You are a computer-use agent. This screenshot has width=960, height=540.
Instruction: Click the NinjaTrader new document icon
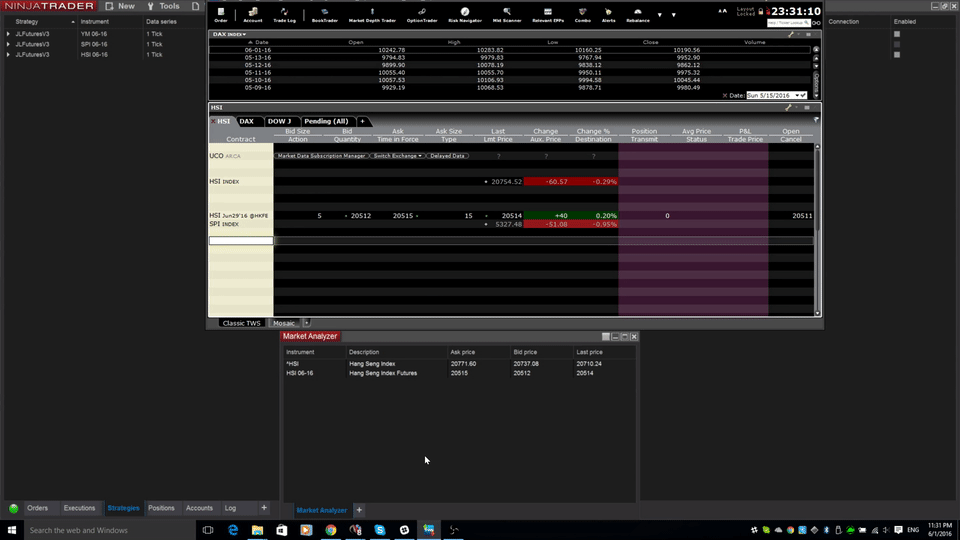click(x=195, y=6)
